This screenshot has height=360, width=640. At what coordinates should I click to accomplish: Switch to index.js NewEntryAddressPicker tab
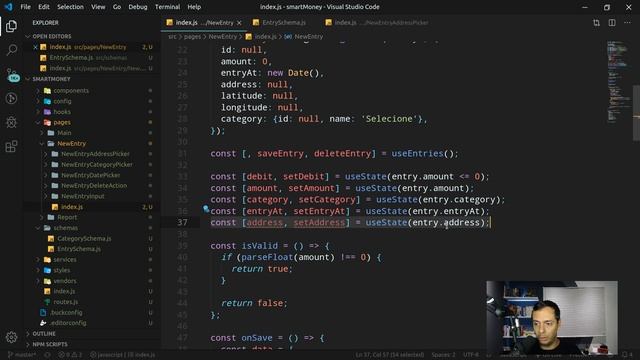point(382,23)
